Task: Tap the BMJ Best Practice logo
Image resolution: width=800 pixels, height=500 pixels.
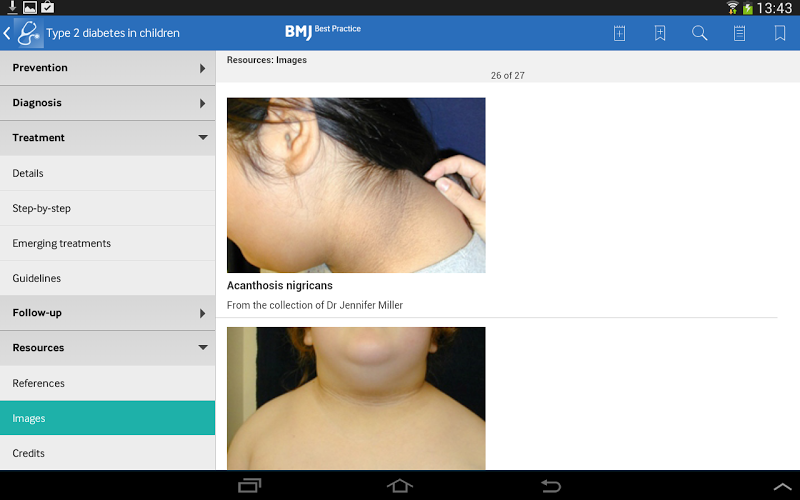Action: [x=322, y=31]
